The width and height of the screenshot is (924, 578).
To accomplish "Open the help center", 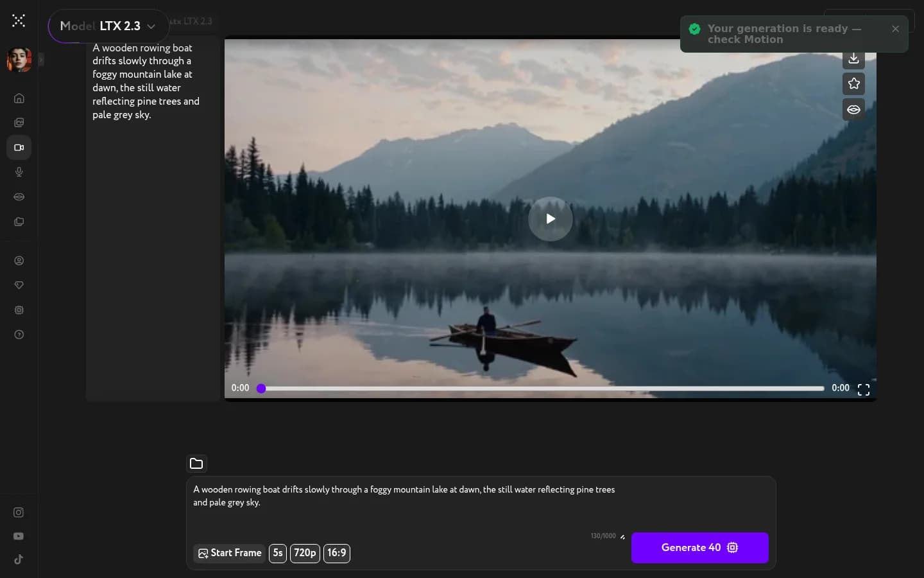I will pos(19,335).
